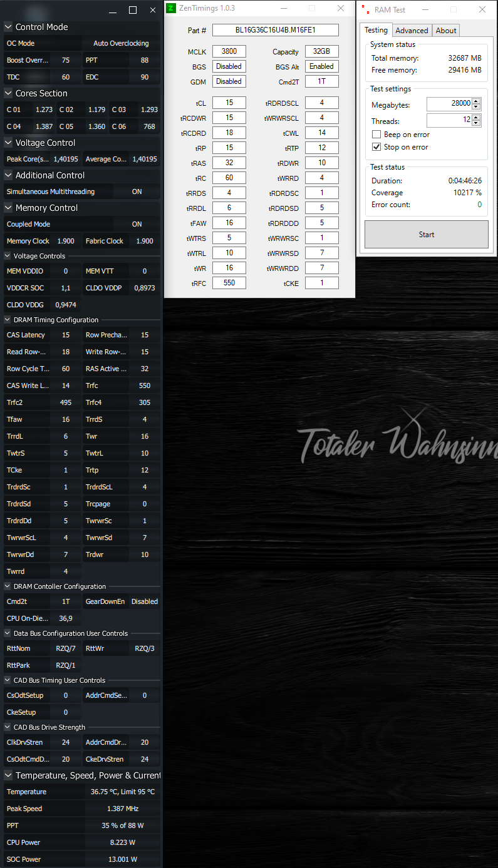The width and height of the screenshot is (498, 868).
Task: Minimize the RAM Test window
Action: tap(425, 9)
